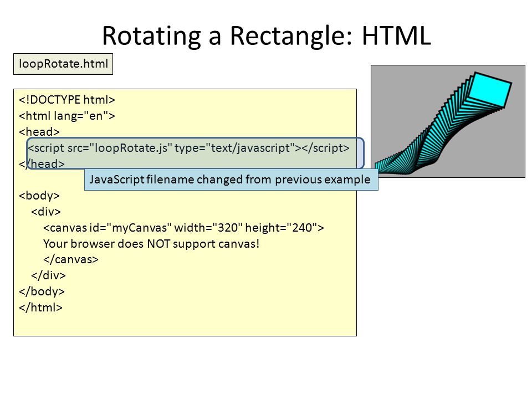Click the '<!DOCTYPE html>' code line
This screenshot has width=532, height=399.
67,100
